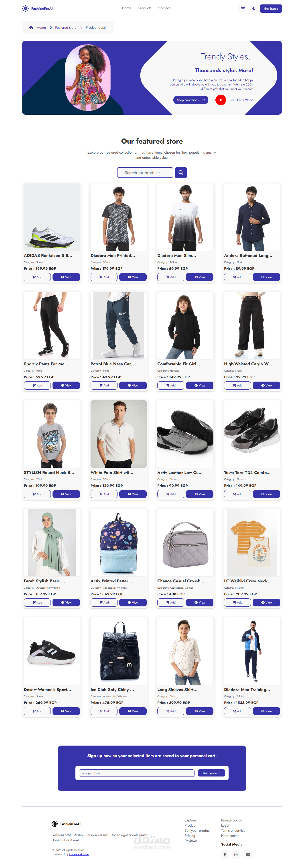
Task: Click the Shop collections button
Action: coord(191,100)
